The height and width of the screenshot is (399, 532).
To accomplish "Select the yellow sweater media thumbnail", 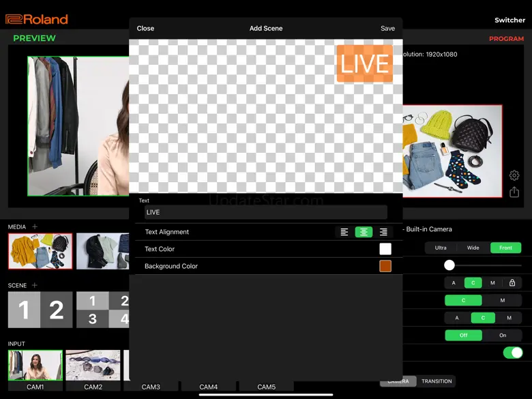I will [x=40, y=251].
